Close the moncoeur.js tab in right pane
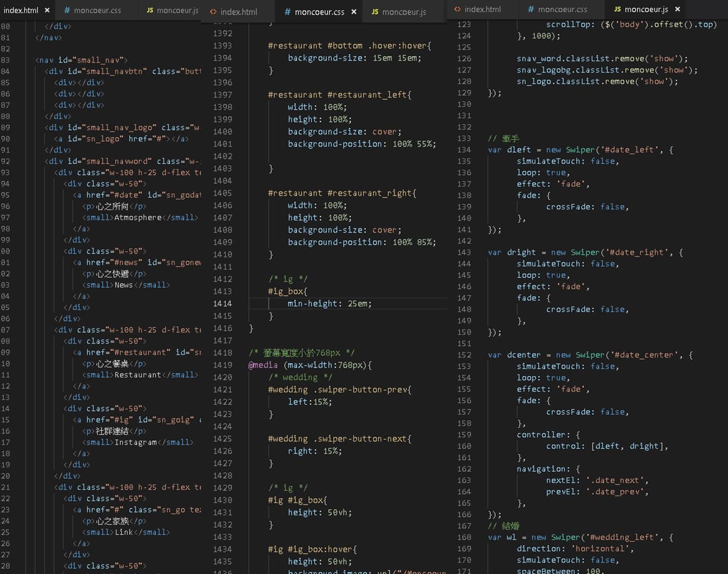 677,9
